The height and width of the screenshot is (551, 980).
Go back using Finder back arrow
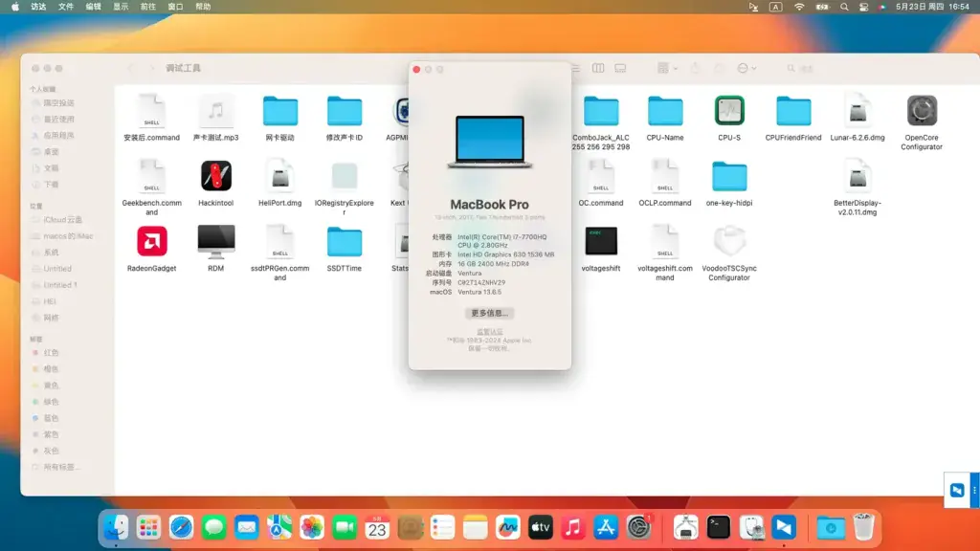(x=130, y=68)
